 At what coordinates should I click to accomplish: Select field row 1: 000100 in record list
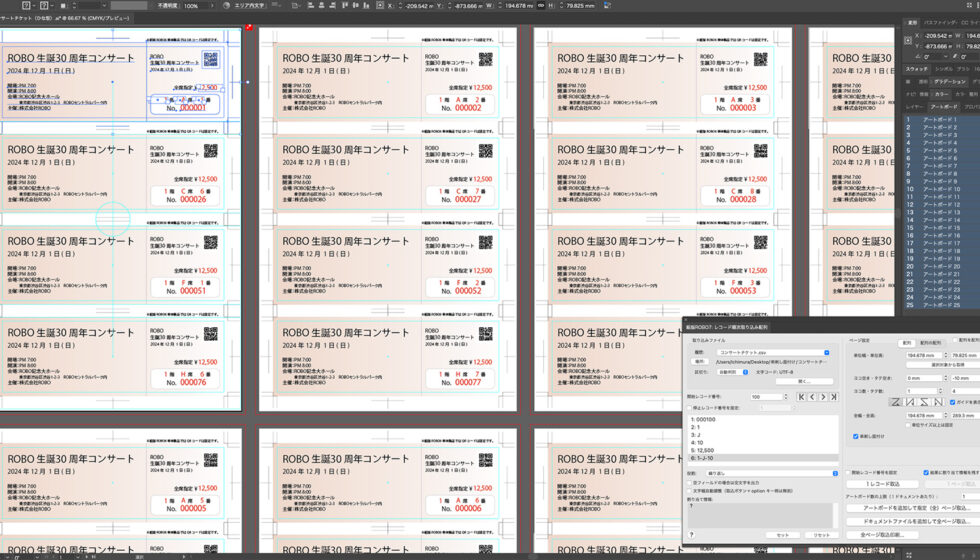point(763,419)
